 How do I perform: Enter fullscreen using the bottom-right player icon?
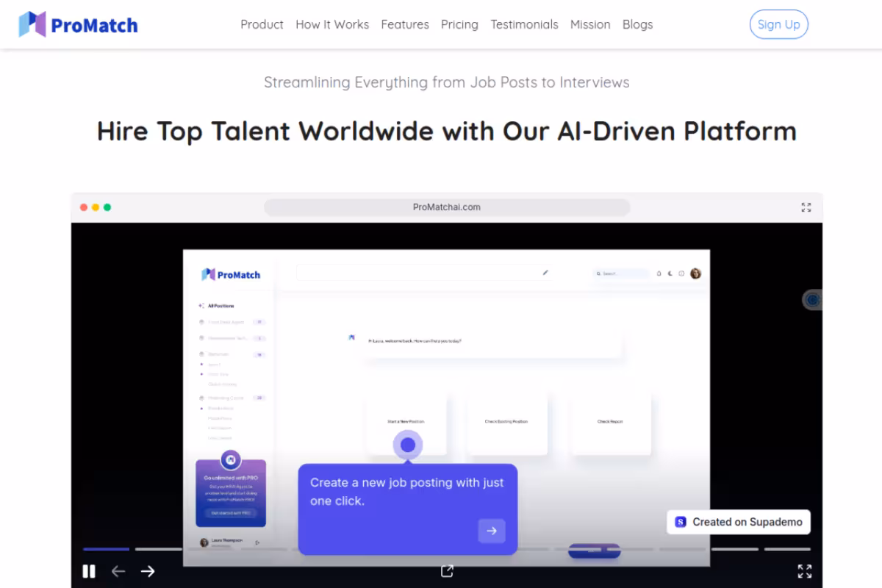click(805, 571)
